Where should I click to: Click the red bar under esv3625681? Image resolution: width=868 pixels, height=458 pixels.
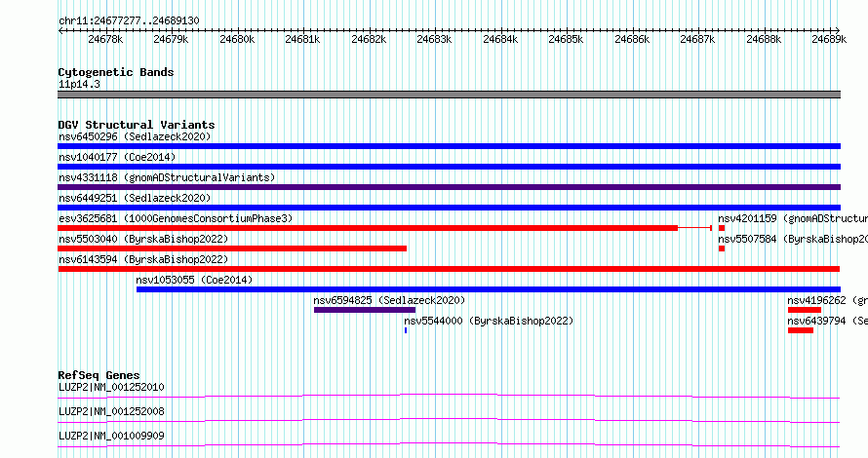click(x=368, y=228)
